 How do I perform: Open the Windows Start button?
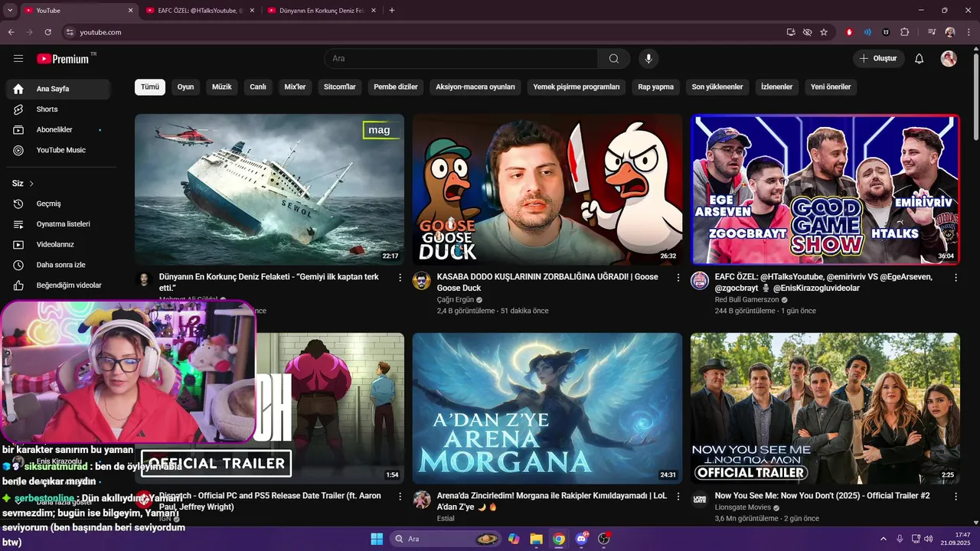377,539
